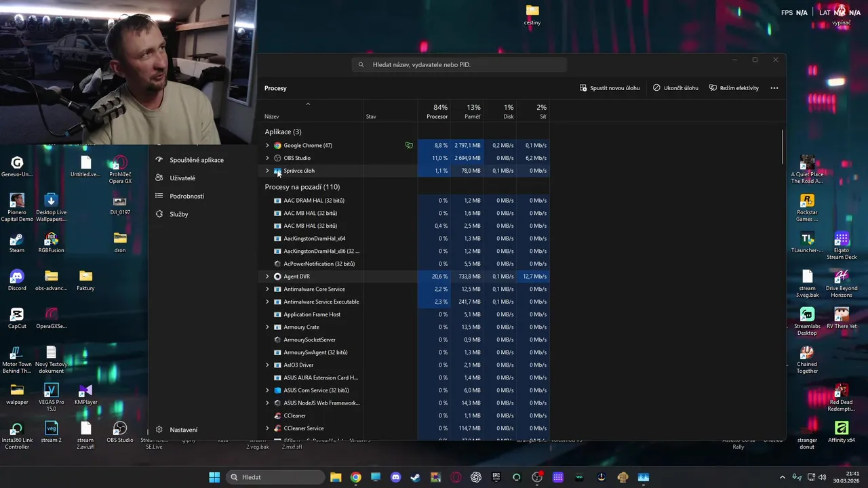
Task: Click the taskbar Hledat search box
Action: tap(275, 477)
